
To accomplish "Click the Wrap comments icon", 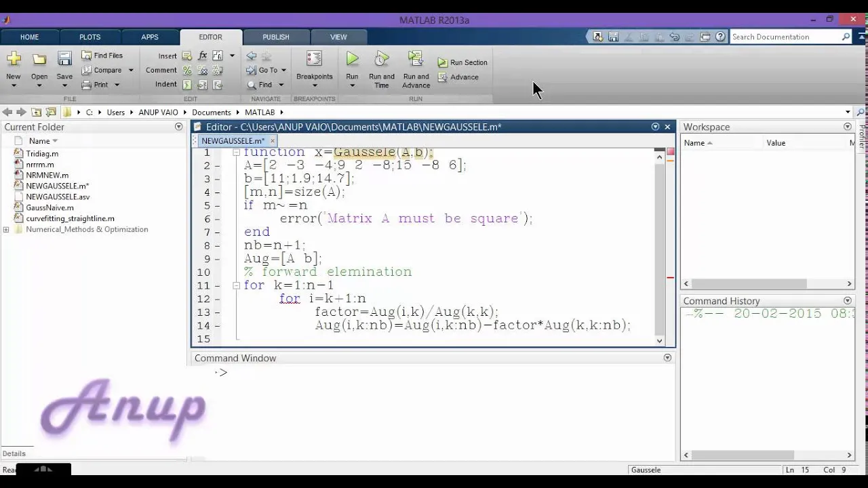I will point(218,70).
